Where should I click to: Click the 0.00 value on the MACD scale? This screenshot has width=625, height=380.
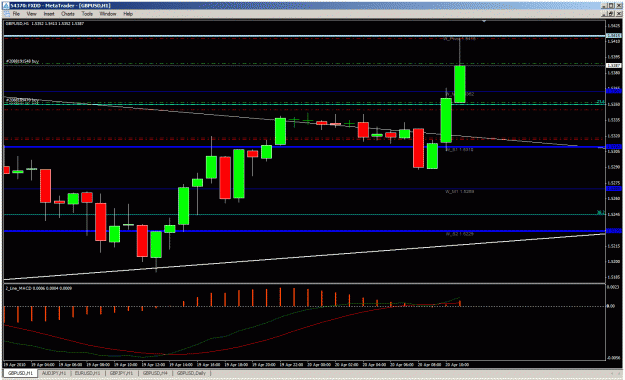(611, 306)
